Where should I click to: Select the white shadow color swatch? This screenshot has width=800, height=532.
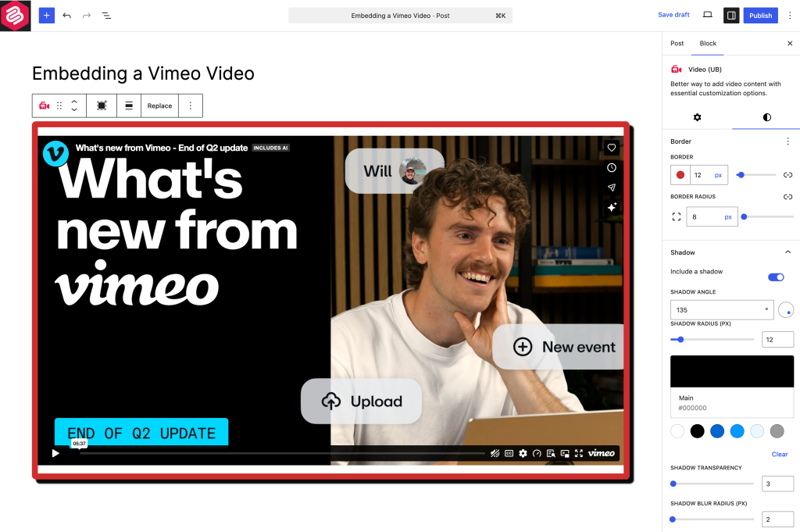tap(677, 431)
